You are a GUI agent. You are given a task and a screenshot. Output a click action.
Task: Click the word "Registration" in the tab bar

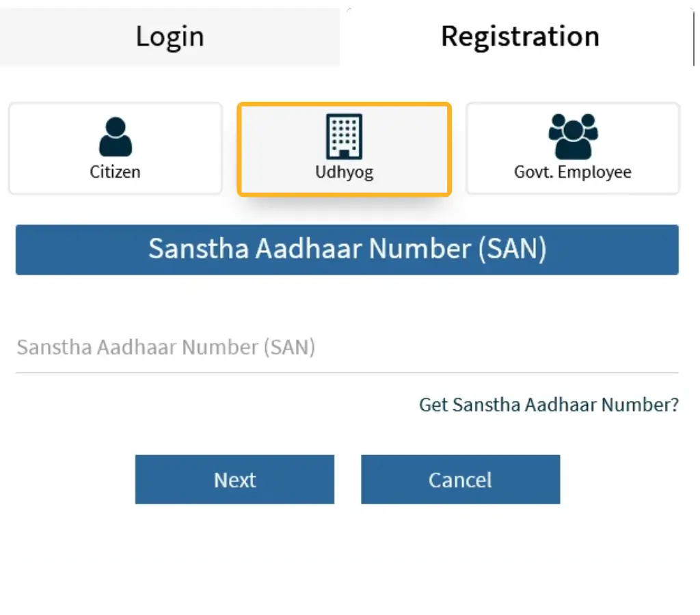click(x=520, y=36)
